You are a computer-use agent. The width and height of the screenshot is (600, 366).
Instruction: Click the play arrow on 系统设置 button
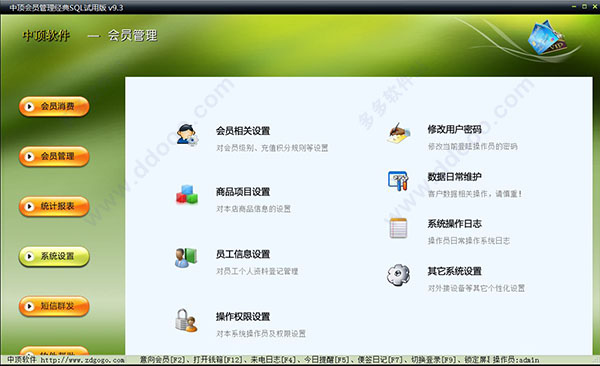tap(29, 256)
